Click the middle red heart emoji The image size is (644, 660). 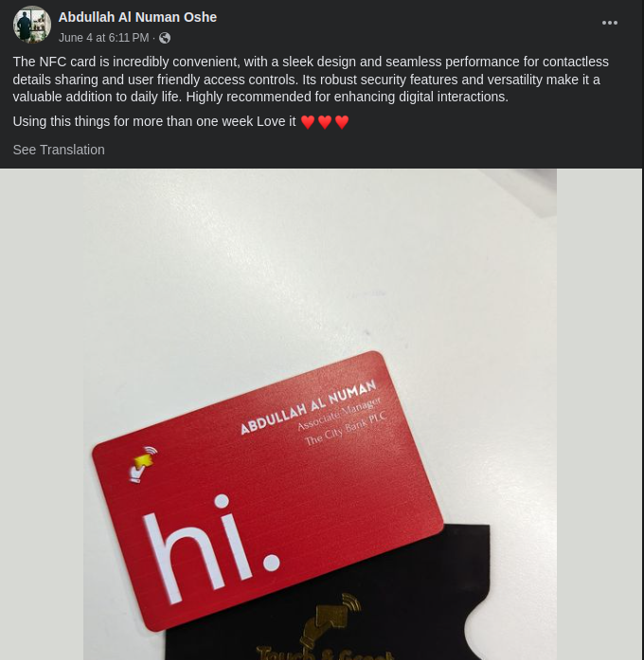[x=325, y=122]
